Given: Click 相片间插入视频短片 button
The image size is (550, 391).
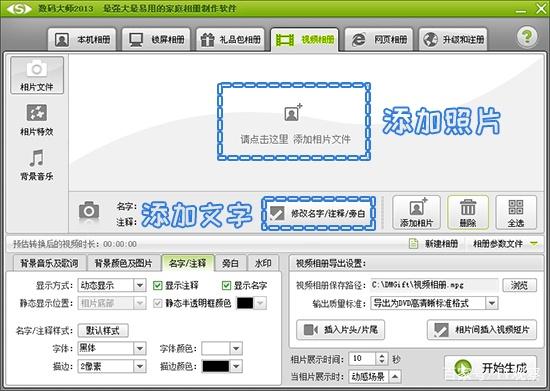Looking at the screenshot, I should tap(482, 330).
